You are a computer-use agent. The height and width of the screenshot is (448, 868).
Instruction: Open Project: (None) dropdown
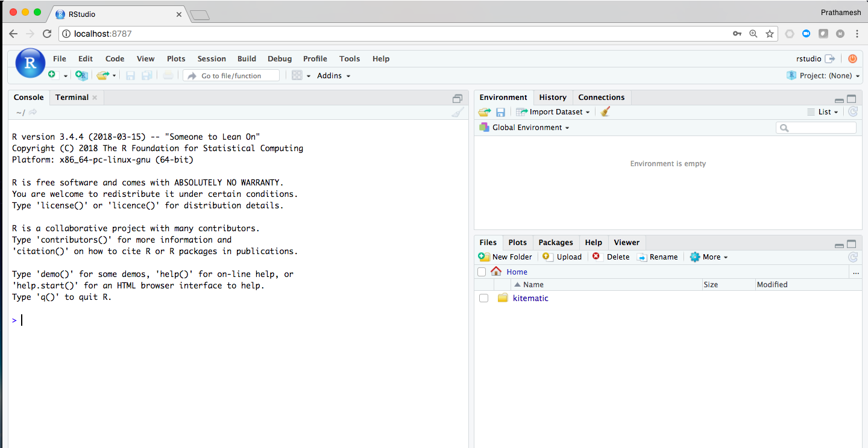pos(823,76)
